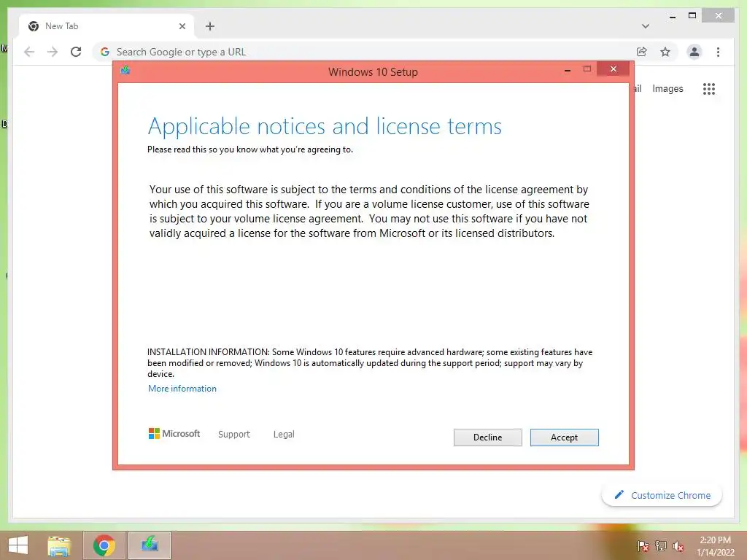The height and width of the screenshot is (560, 747).
Task: Open the Google apps grid
Action: (709, 88)
